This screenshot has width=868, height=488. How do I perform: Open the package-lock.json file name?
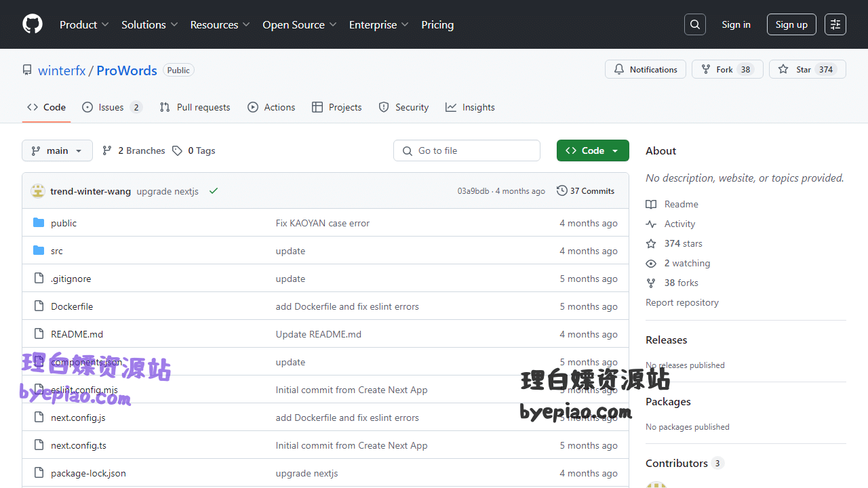[88, 473]
